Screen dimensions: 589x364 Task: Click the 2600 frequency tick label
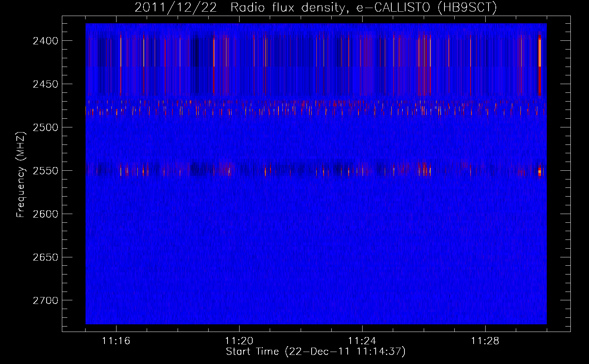point(46,214)
